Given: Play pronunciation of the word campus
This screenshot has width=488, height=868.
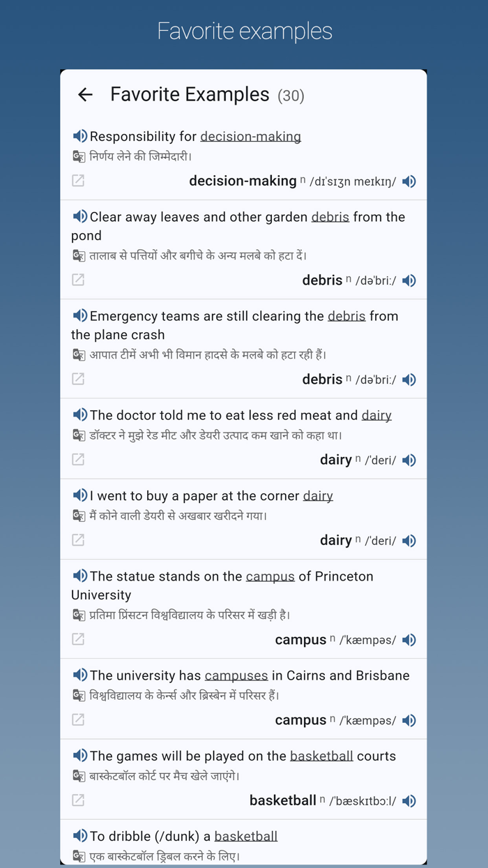Looking at the screenshot, I should [x=409, y=639].
